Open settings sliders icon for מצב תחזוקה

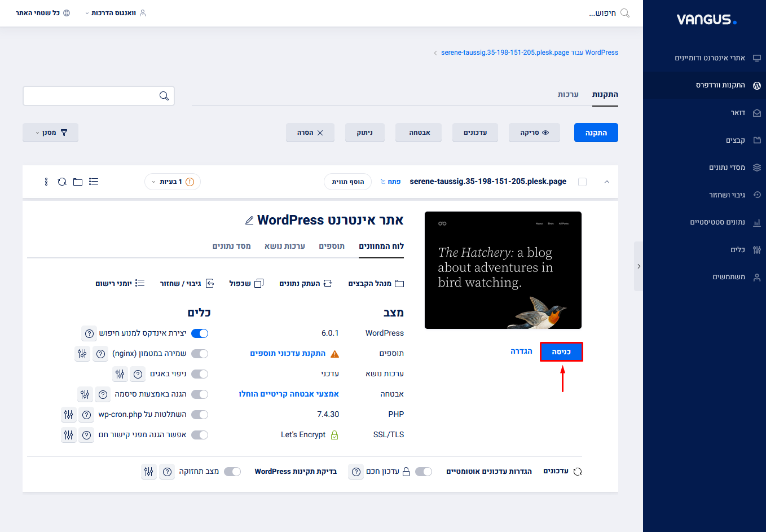coord(148,472)
